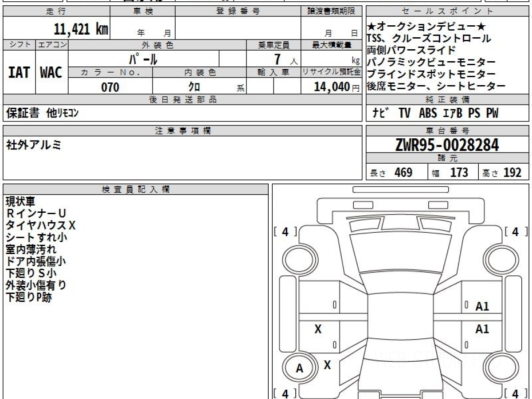Image resolution: width=532 pixels, height=399 pixels.
Task: Click the RインナーU inspector note
Action: click(36, 214)
